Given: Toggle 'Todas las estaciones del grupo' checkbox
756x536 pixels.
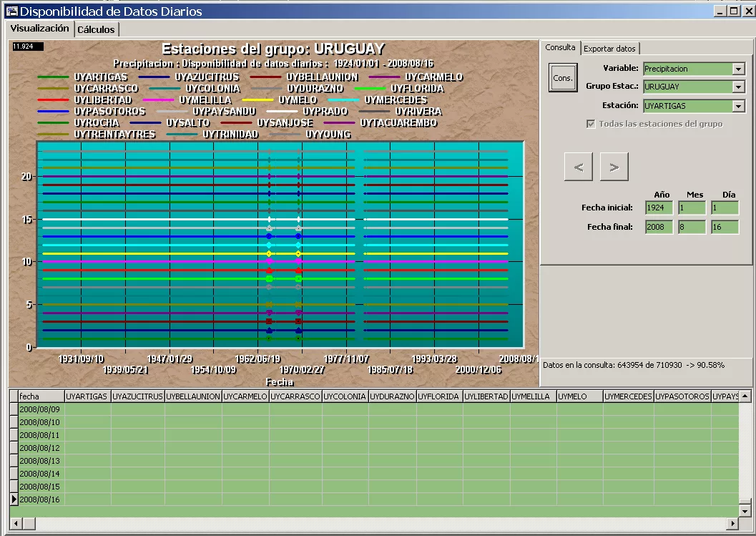Looking at the screenshot, I should click(x=591, y=124).
